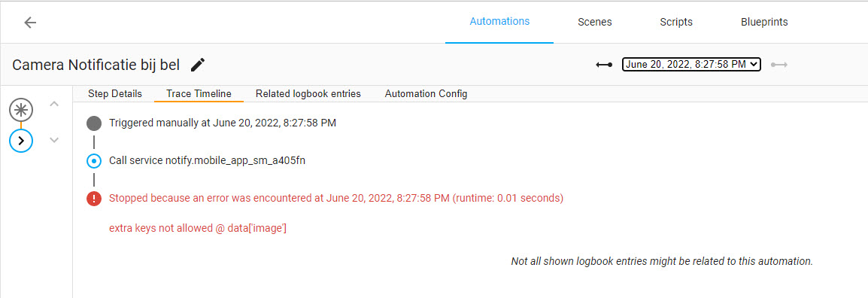Jump to older trace arrow icon

(603, 65)
